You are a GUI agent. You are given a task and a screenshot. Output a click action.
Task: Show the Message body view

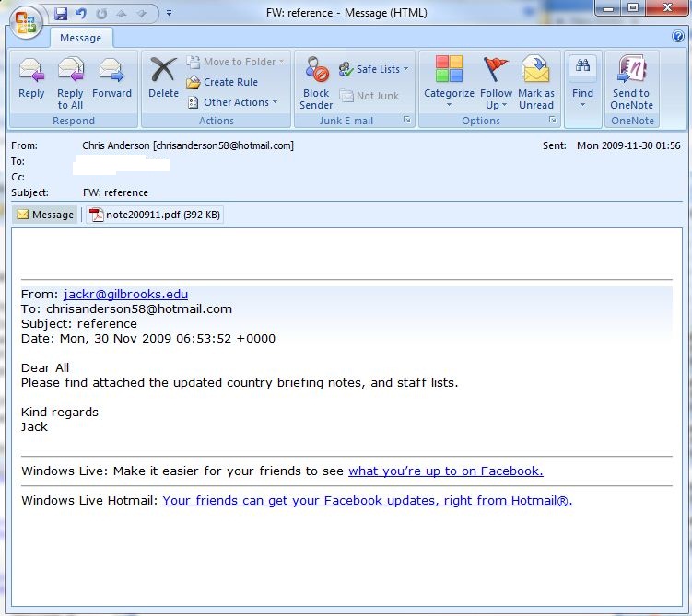point(44,215)
